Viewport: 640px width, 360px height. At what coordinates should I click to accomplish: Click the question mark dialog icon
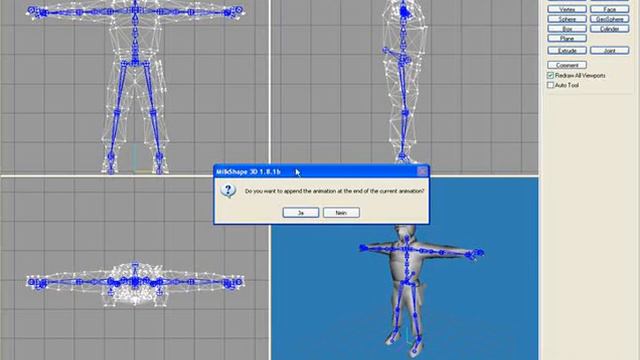(x=228, y=191)
